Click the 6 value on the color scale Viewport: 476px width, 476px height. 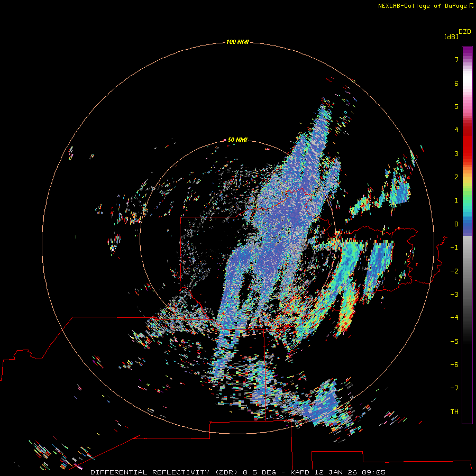click(x=456, y=83)
